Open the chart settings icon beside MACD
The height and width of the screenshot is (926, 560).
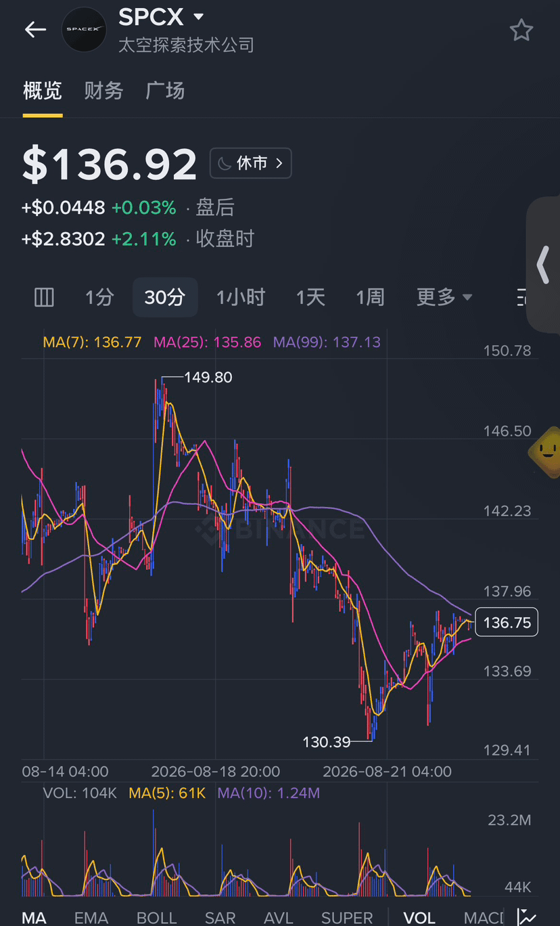526,917
